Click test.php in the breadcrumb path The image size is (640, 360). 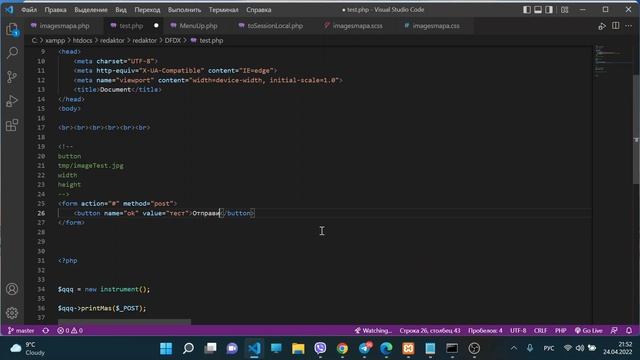point(211,40)
